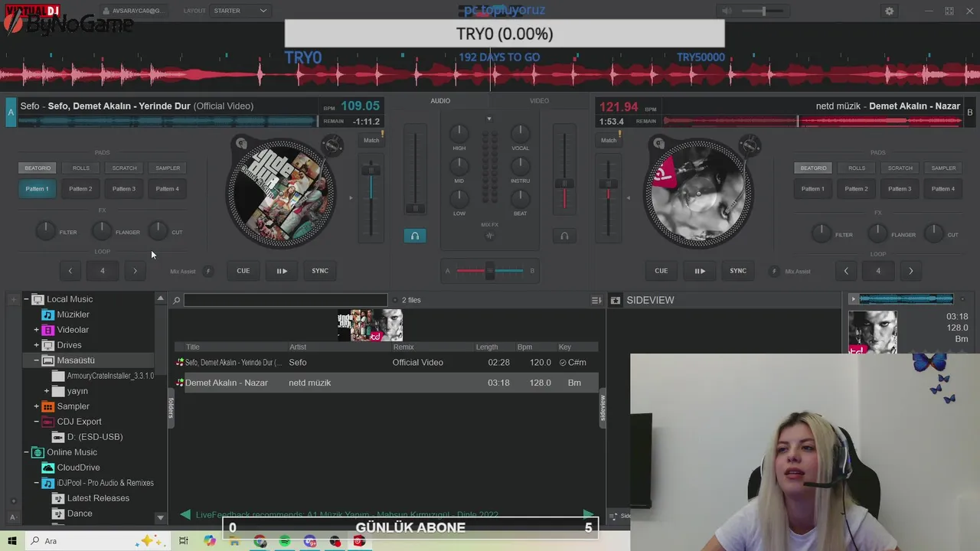The width and height of the screenshot is (980, 551).
Task: Toggle Mix Assist lightning icon on right deck
Action: click(774, 271)
